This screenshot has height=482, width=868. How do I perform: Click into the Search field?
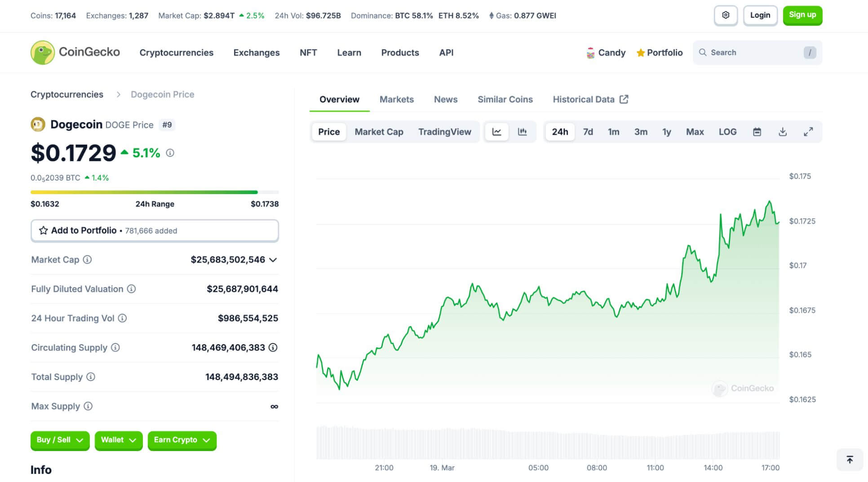tap(757, 53)
